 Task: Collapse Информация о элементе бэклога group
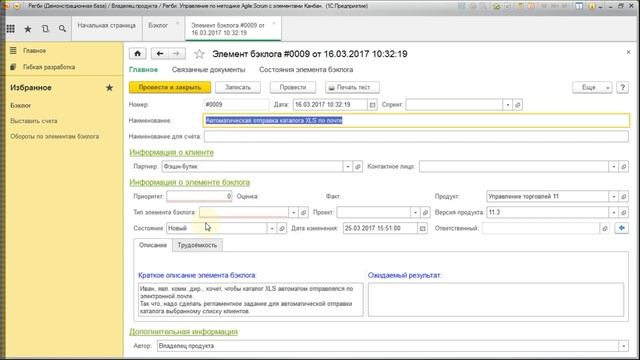coord(189,182)
